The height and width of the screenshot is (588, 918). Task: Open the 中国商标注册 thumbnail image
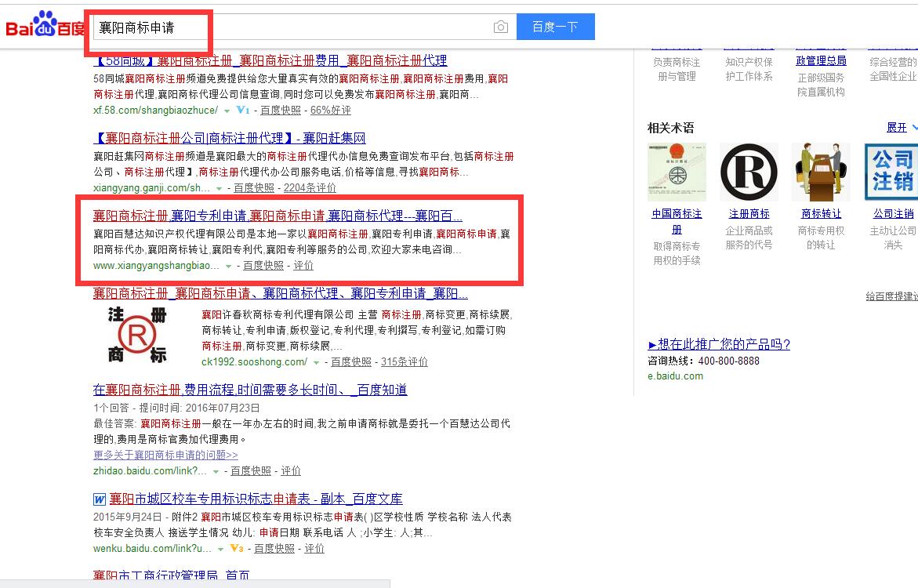(677, 172)
